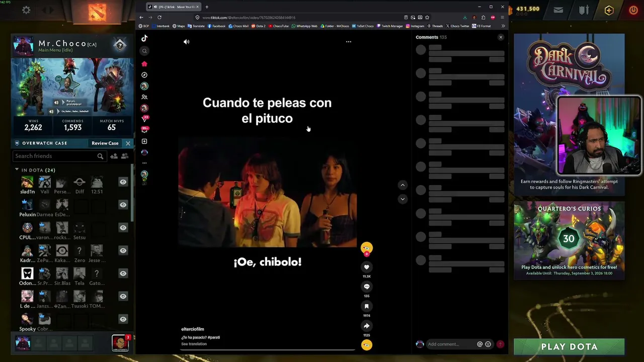Open video options three-dot menu
The width and height of the screenshot is (644, 362).
(x=349, y=42)
